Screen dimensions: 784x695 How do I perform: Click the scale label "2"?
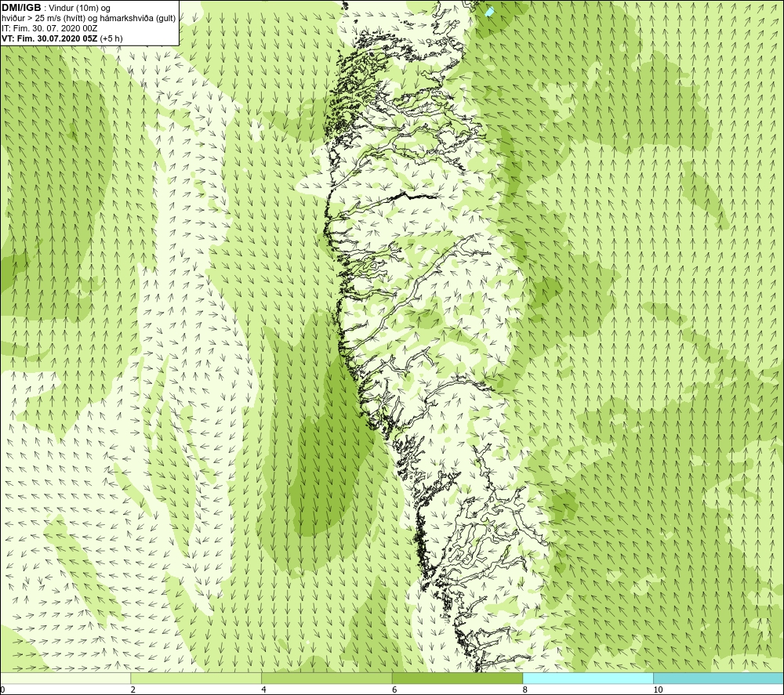pyautogui.click(x=133, y=690)
